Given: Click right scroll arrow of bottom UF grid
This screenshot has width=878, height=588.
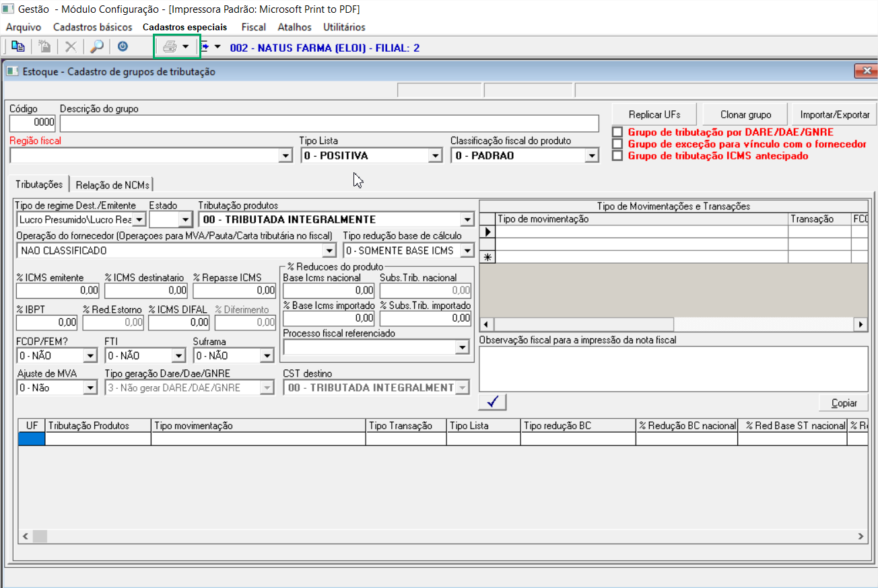Looking at the screenshot, I should [x=860, y=536].
